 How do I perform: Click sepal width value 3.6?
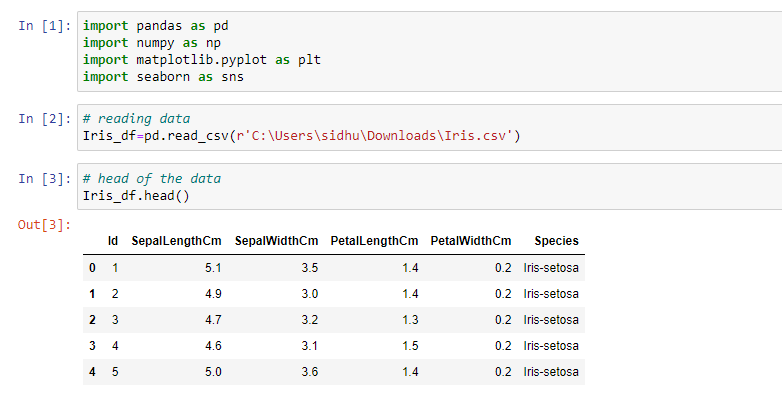point(309,372)
